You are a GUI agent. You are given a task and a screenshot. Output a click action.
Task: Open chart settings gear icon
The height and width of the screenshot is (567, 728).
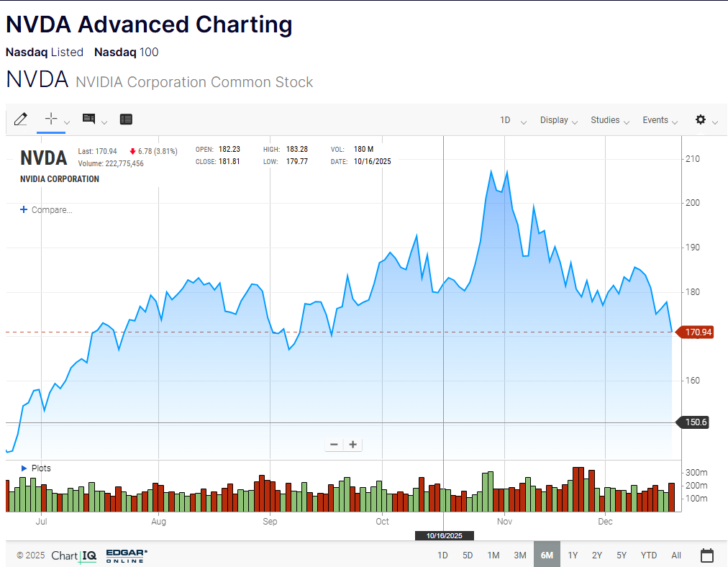pos(701,119)
